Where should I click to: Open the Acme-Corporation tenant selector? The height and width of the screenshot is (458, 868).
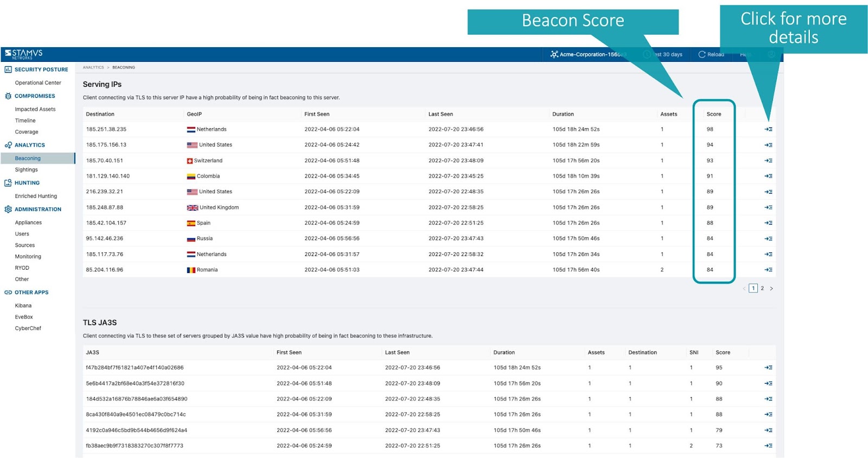click(588, 54)
